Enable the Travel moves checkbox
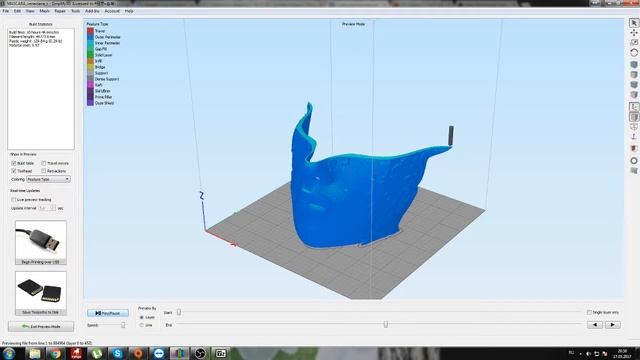640x360 pixels. coord(44,163)
